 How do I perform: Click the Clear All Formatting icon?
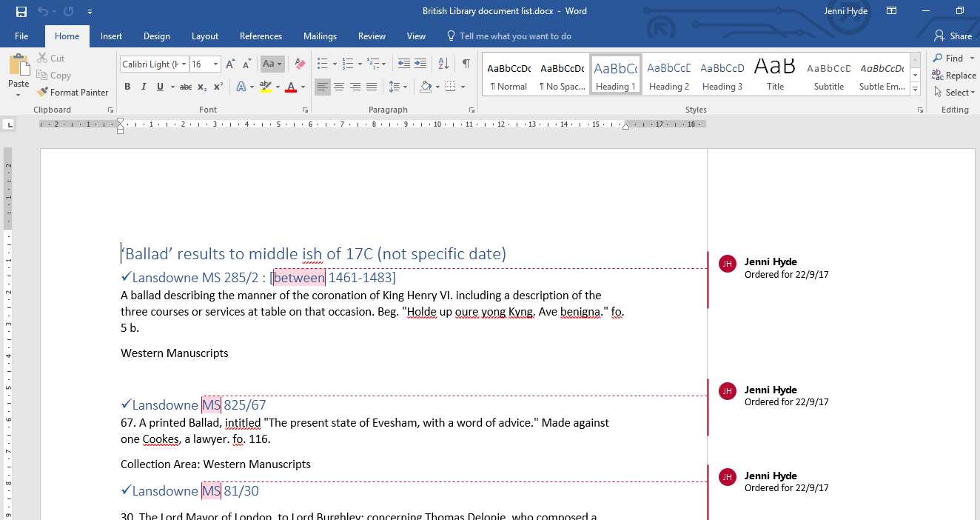click(300, 64)
